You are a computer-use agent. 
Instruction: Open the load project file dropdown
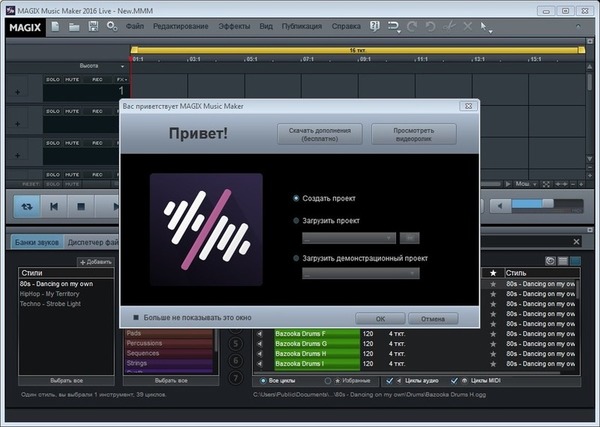click(347, 238)
